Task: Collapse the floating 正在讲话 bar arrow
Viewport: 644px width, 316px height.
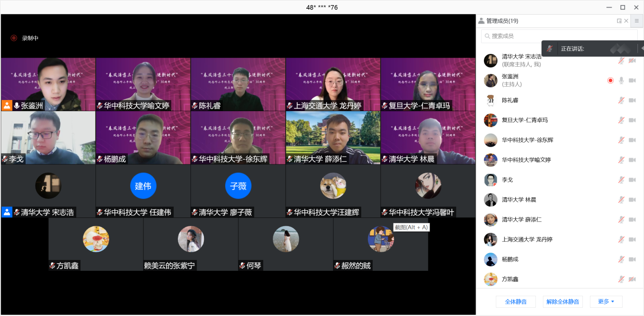Action: click(641, 48)
